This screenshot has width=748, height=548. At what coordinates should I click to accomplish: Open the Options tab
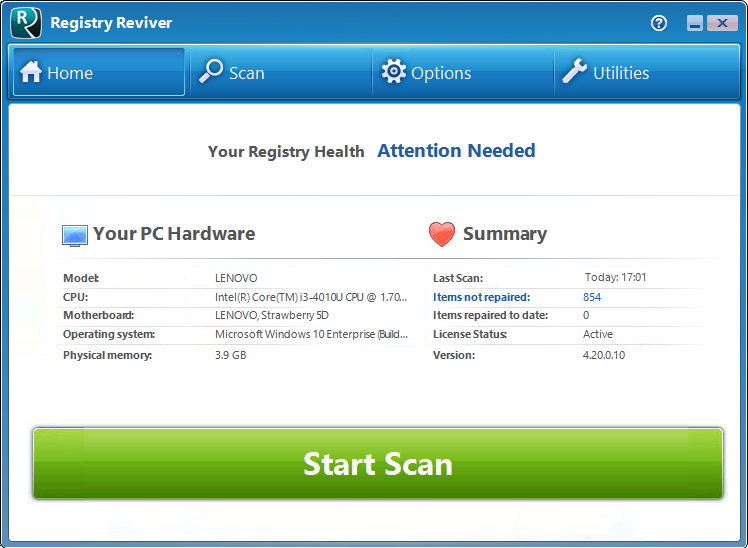coord(463,72)
